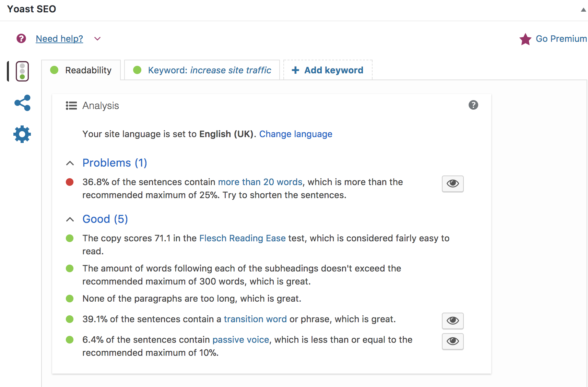Click the green bullet next to transition word result
588x387 pixels.
coord(70,319)
